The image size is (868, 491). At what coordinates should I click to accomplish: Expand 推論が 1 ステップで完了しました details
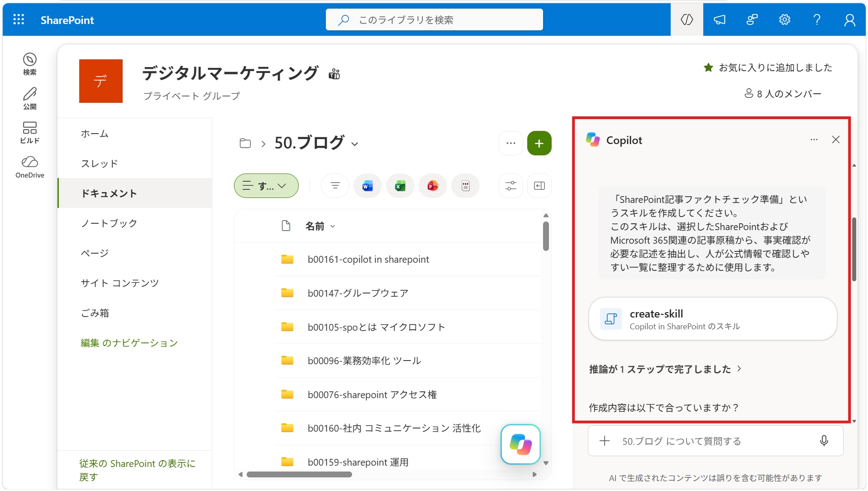click(665, 369)
